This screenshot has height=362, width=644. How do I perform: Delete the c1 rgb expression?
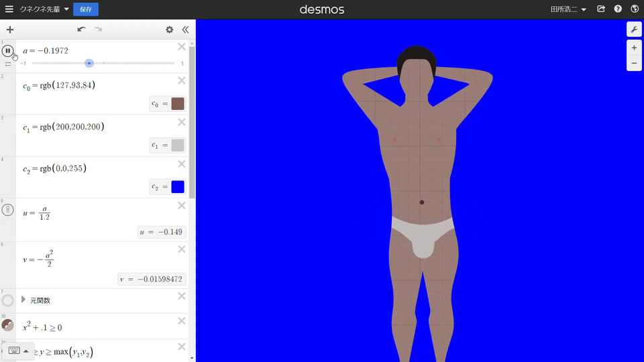[x=181, y=123]
